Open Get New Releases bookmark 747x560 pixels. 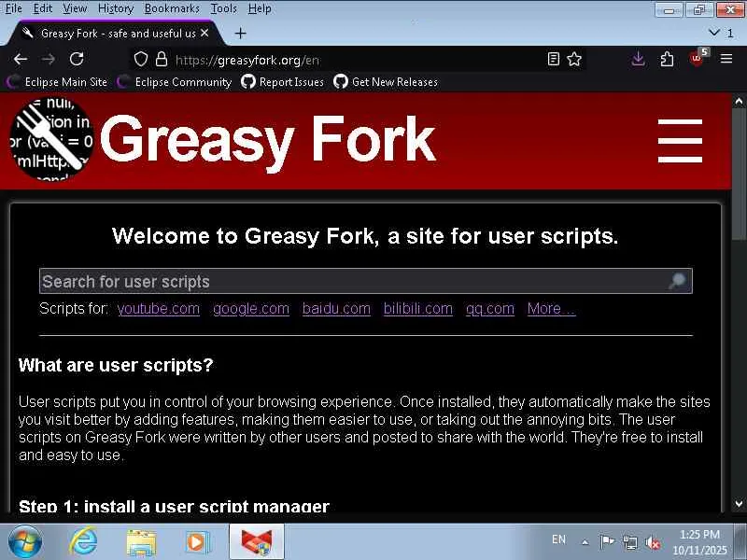(386, 82)
